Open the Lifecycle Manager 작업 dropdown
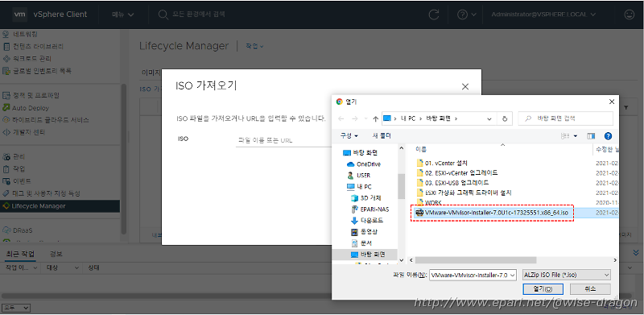The image size is (644, 315). click(x=254, y=47)
